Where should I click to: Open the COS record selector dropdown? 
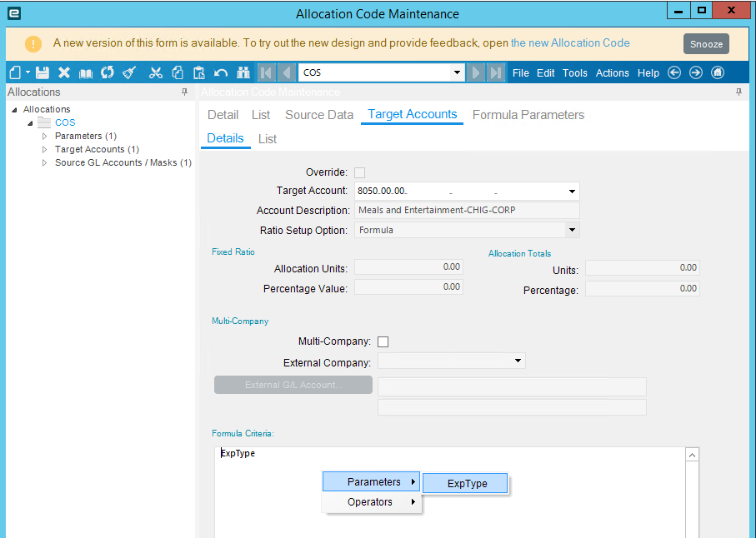[457, 72]
